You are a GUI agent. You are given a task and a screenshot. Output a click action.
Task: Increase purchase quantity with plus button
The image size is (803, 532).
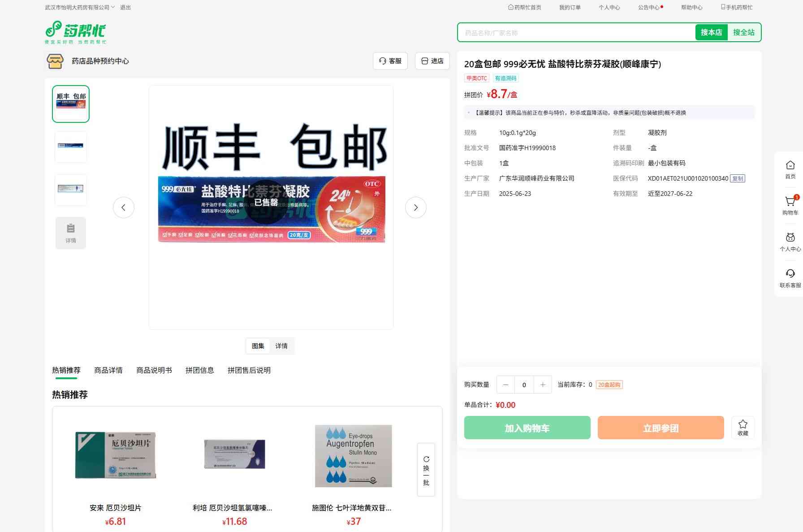coord(543,385)
